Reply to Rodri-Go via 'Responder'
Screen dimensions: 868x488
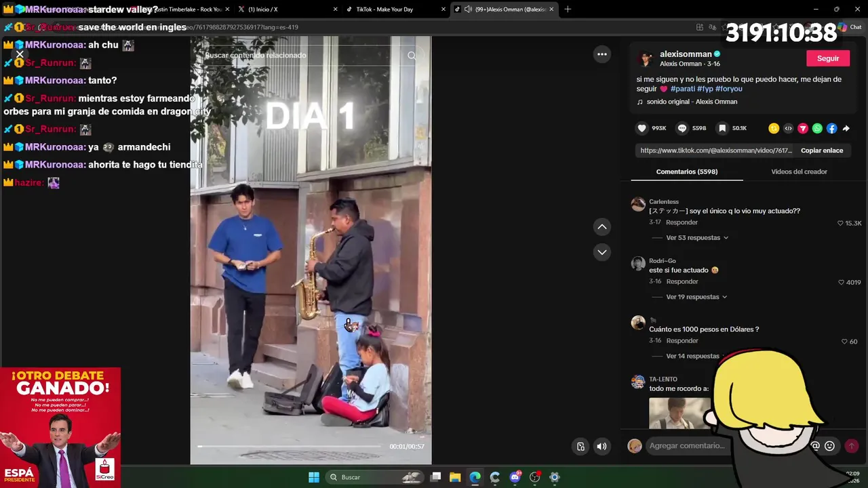point(682,281)
